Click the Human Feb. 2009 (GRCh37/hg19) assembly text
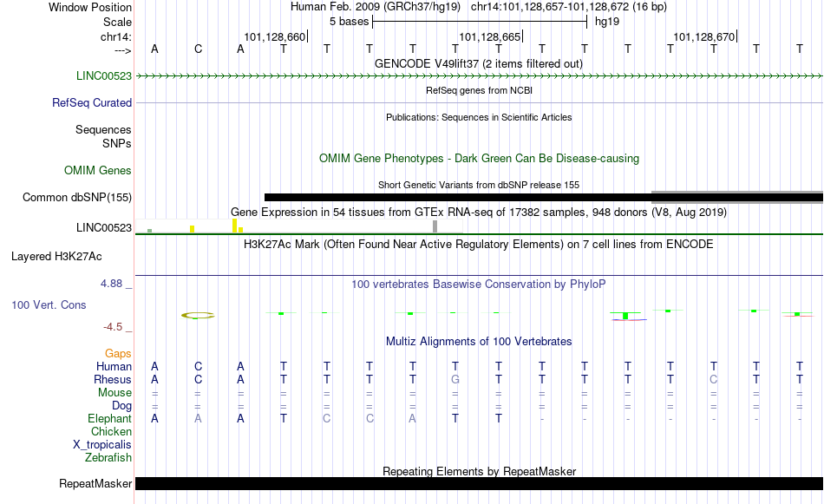This screenshot has width=824, height=504. [376, 7]
